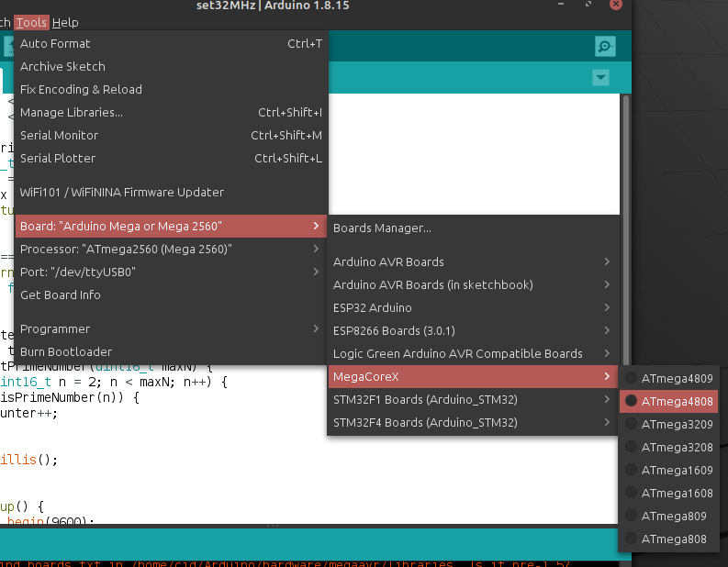Screen dimensions: 728x567
Task: Select Get Board Info
Action: click(x=171, y=295)
